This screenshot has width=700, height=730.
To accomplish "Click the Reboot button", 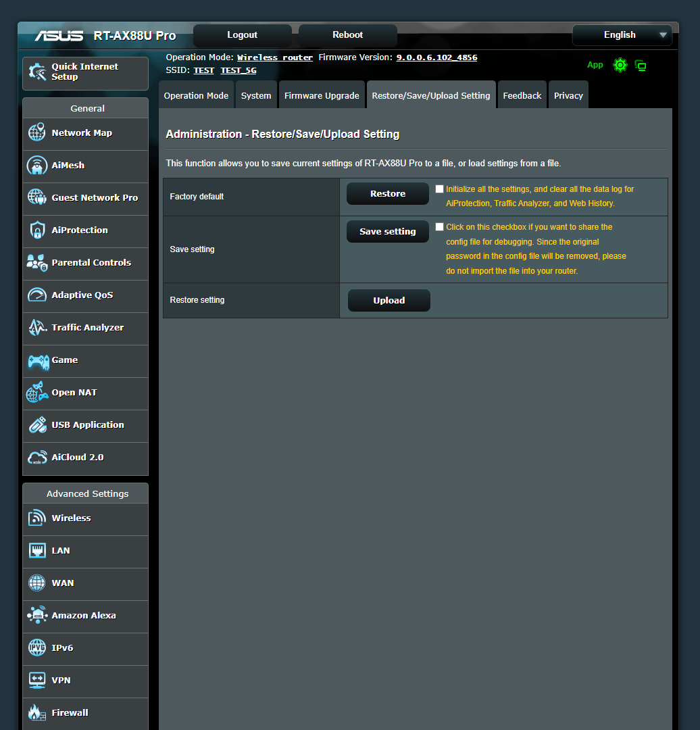I will coord(348,35).
